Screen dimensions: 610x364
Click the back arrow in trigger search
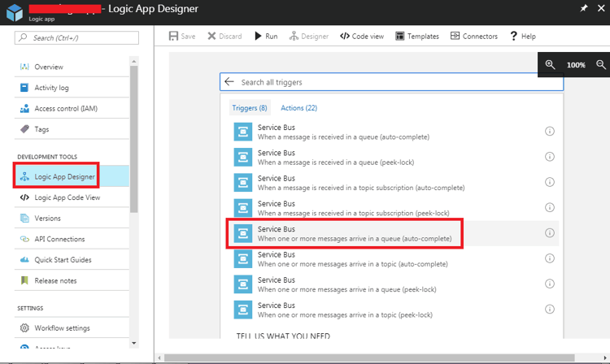[x=229, y=82]
